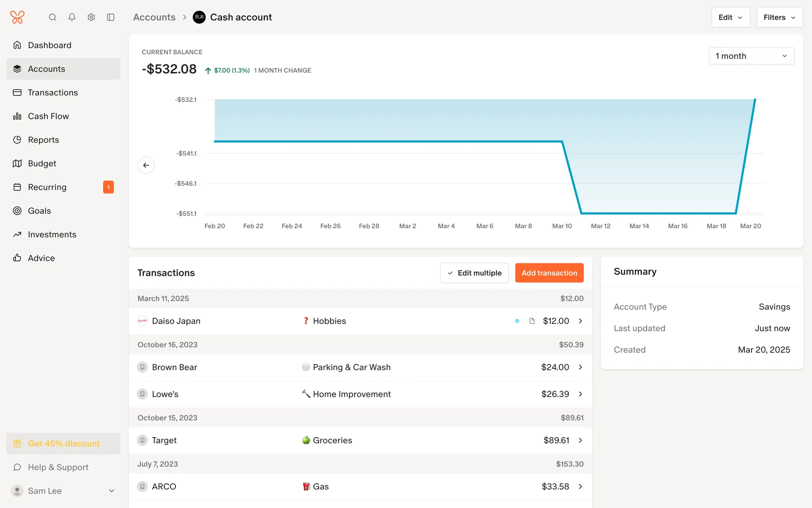Click the Daiso Japan merchant logo
The image size is (812, 508).
click(x=143, y=321)
